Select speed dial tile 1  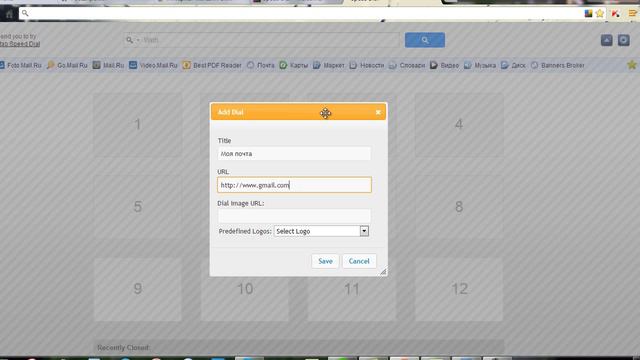tap(138, 124)
